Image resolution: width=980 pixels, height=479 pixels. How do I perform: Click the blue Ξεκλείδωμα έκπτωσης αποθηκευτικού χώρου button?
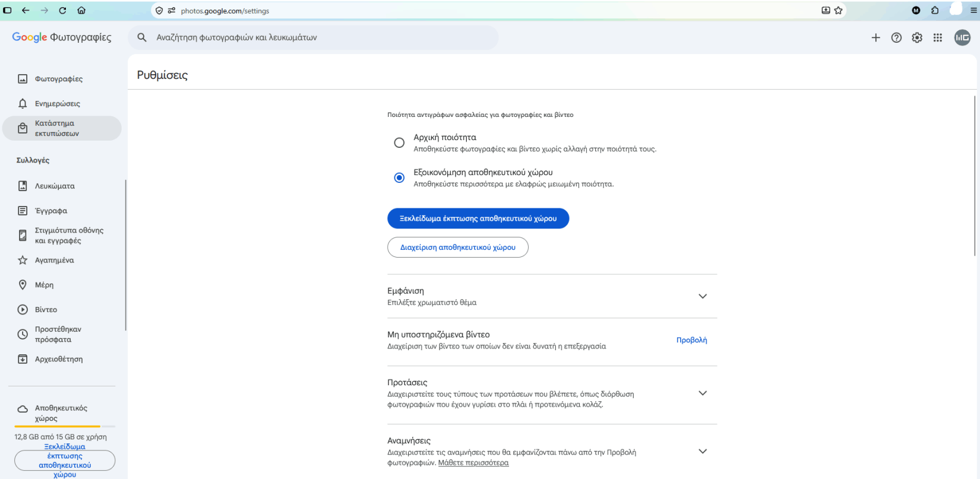point(478,218)
